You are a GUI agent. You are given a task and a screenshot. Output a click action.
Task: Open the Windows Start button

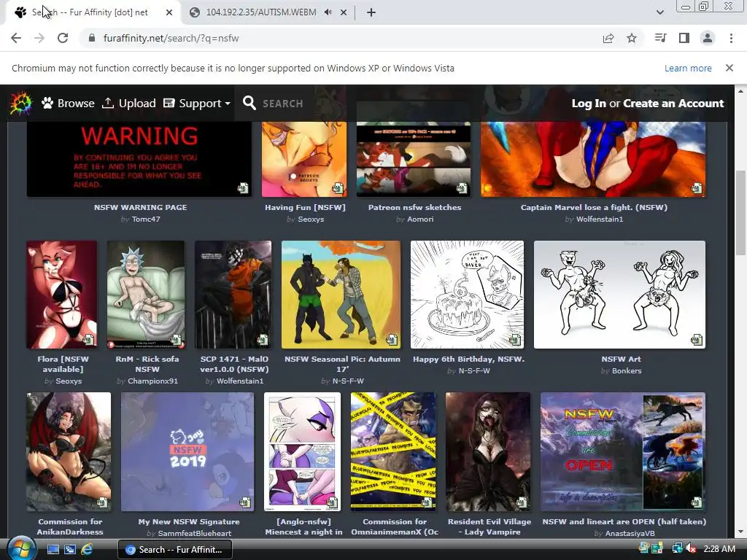coord(21,548)
